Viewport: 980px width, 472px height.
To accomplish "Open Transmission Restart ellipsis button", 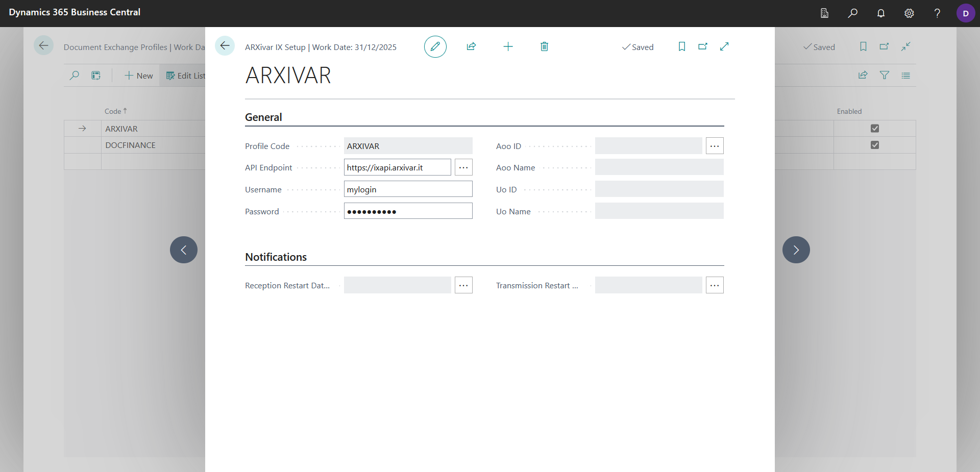I will pos(715,285).
